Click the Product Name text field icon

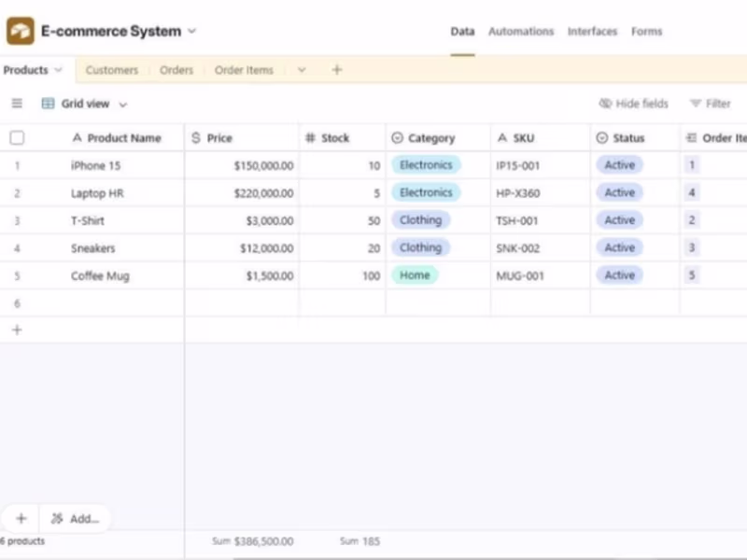coord(77,138)
